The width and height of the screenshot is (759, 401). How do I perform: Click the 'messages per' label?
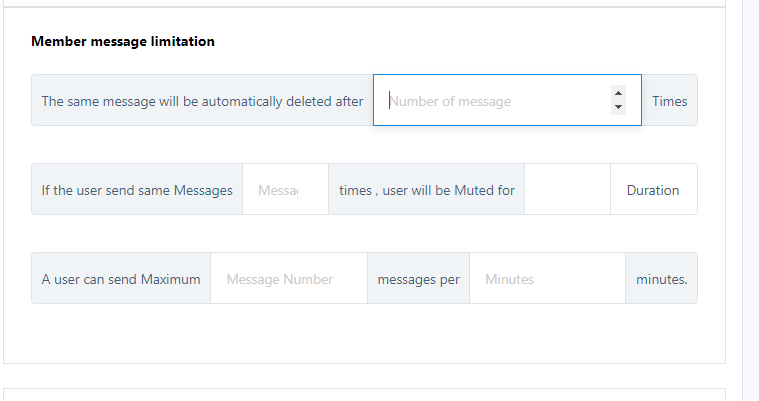418,279
